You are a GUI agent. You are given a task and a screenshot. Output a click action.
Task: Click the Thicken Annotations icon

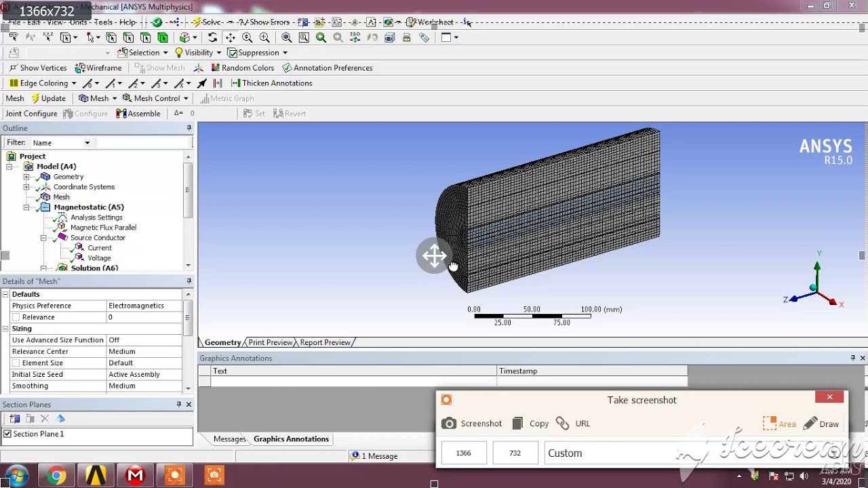click(x=235, y=83)
